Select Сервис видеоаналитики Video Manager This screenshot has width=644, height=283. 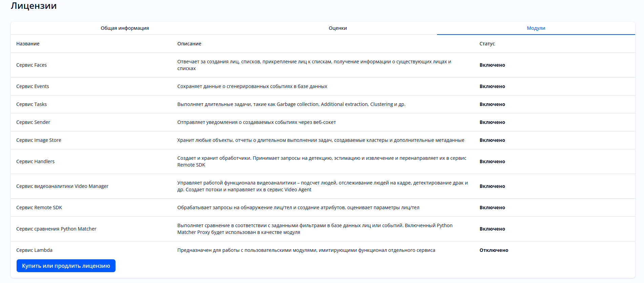click(x=62, y=186)
